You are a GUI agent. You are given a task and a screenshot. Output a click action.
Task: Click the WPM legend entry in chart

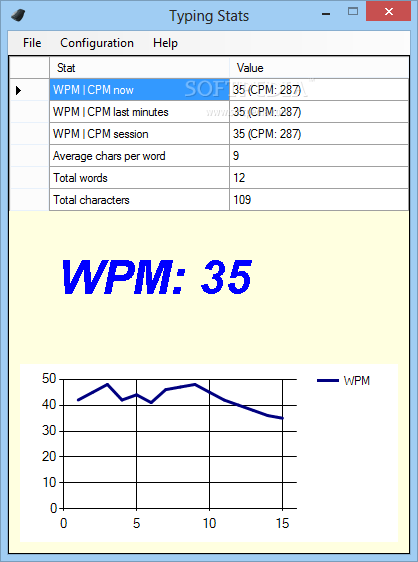(x=343, y=381)
